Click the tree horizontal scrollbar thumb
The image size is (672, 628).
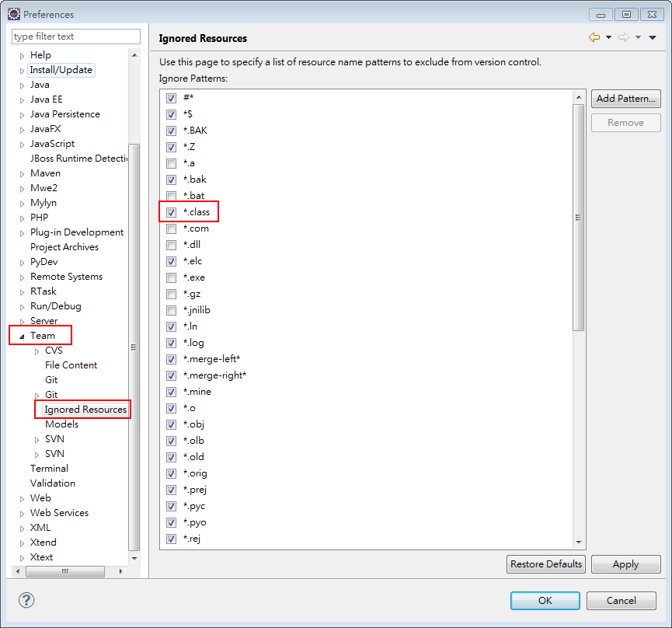pos(65,571)
